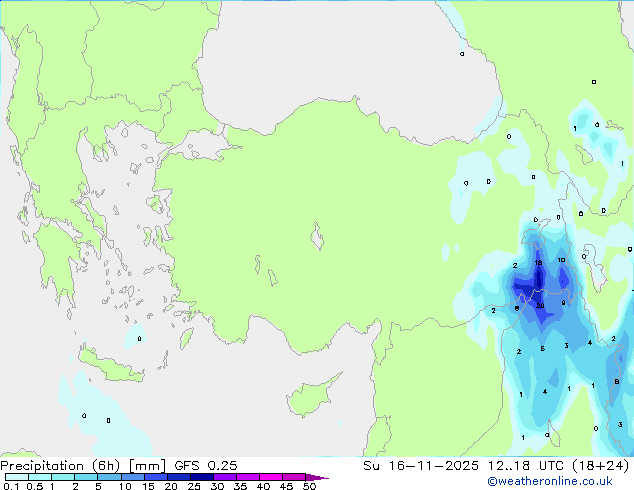
Task: Click legend swatch between 25 and 30
Action: [x=202, y=477]
